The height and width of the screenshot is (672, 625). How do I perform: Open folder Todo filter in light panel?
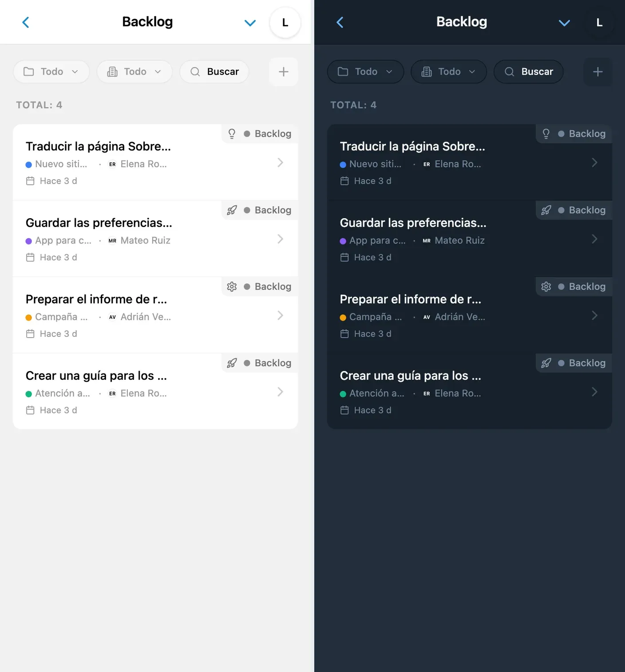point(51,72)
